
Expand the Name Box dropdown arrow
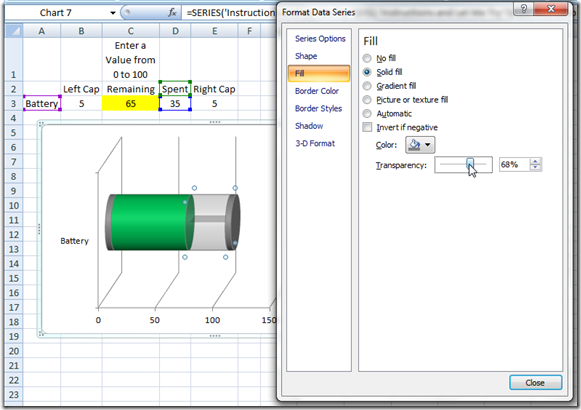coord(113,13)
